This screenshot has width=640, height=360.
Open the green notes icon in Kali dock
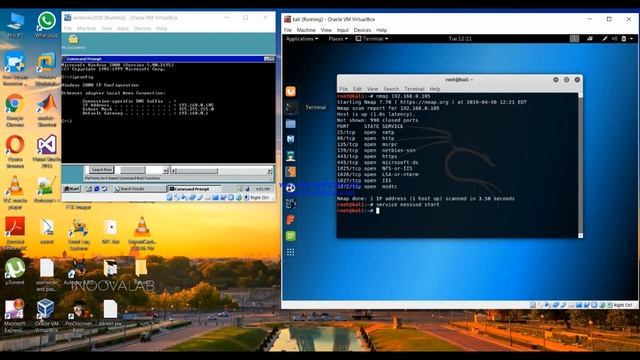coord(291,236)
